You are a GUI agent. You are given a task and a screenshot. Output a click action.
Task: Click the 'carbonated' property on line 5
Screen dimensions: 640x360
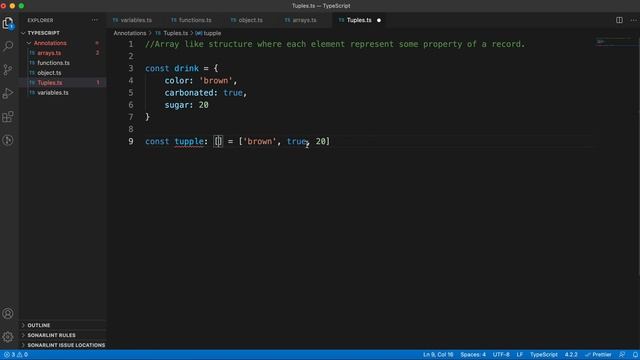189,93
